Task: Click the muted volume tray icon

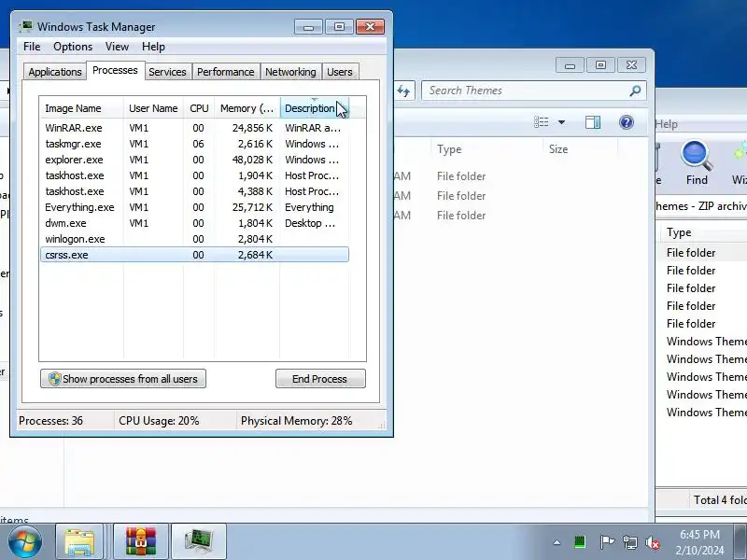Action: point(653,542)
